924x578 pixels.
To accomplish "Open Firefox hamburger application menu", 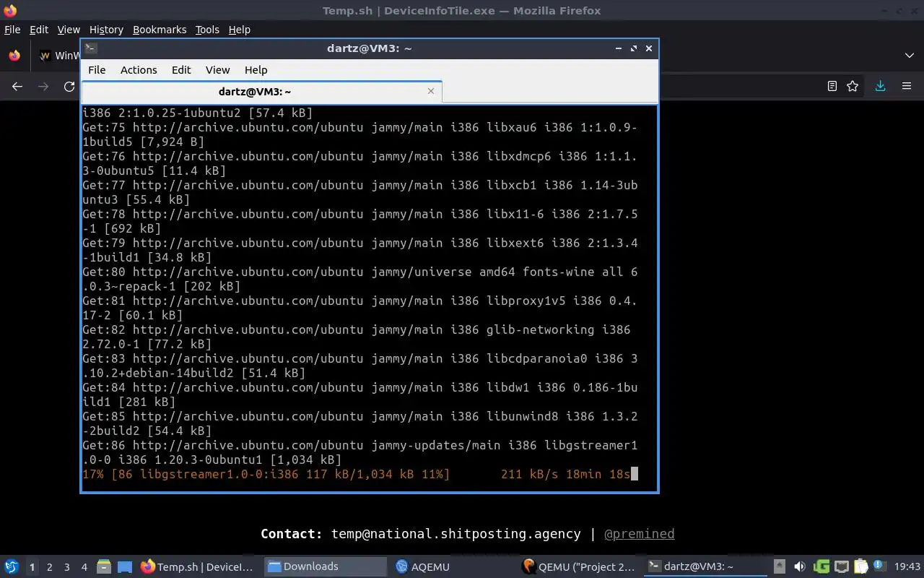I will coord(907,86).
